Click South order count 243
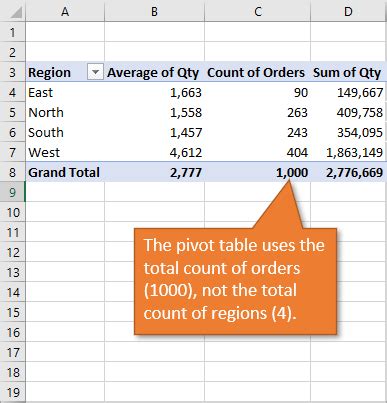The image size is (387, 403). 258,132
